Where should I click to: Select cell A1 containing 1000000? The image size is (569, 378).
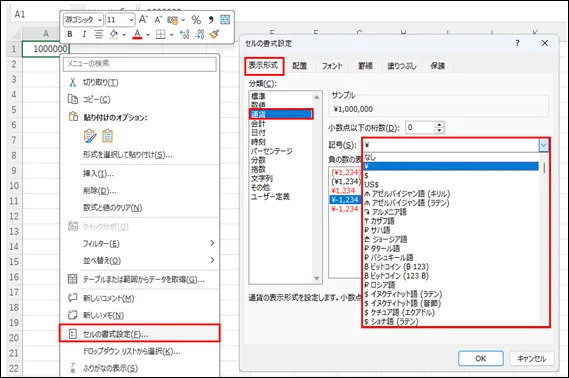pyautogui.click(x=45, y=49)
